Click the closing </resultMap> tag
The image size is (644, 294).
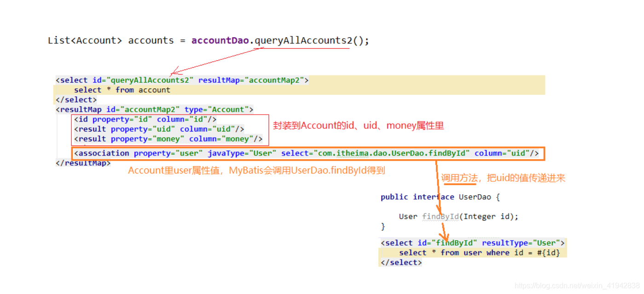(x=83, y=163)
